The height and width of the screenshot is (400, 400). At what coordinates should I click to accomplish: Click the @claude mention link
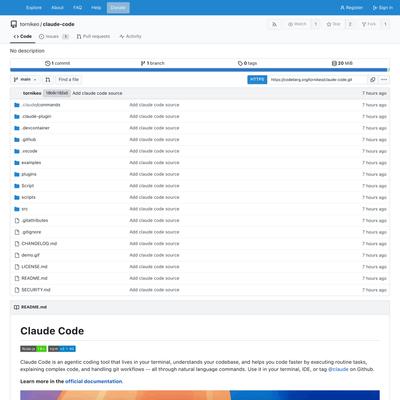tap(338, 369)
